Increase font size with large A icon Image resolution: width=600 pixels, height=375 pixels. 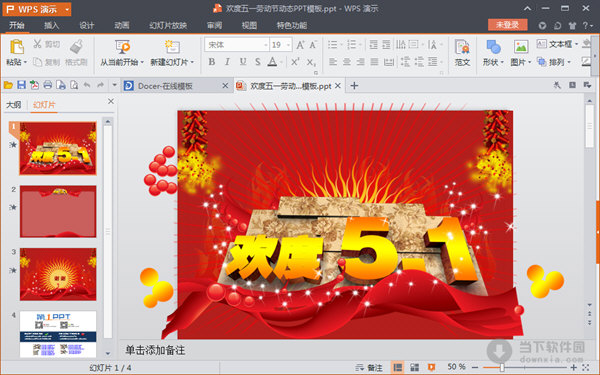[x=300, y=45]
